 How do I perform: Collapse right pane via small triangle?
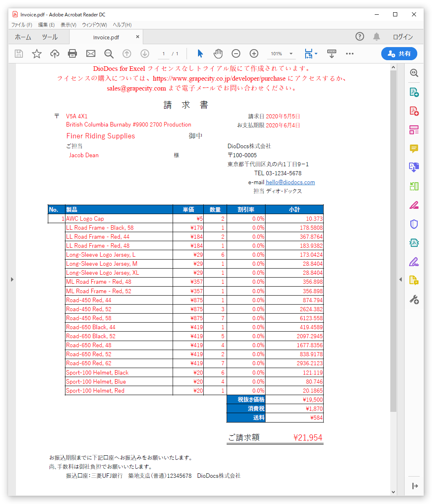tap(400, 279)
